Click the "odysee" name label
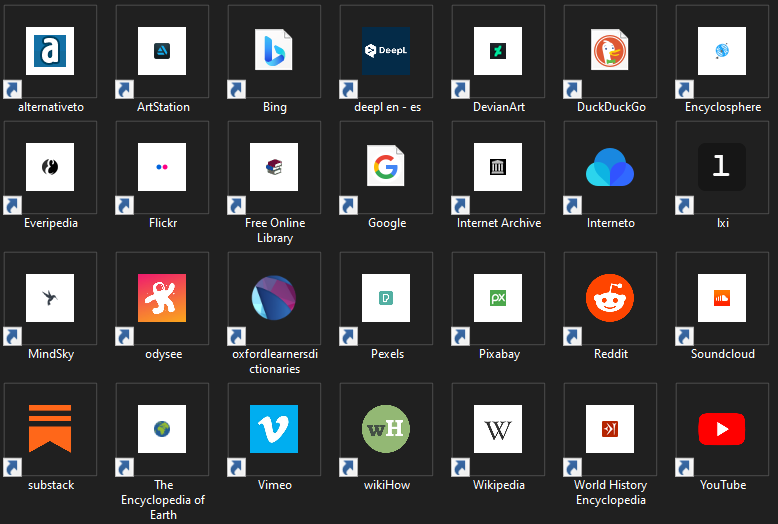 (x=163, y=354)
